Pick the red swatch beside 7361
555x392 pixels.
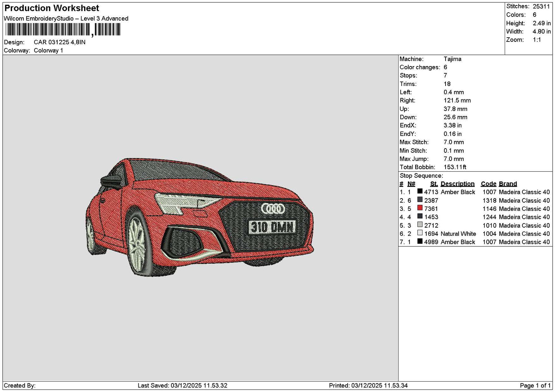coord(420,208)
